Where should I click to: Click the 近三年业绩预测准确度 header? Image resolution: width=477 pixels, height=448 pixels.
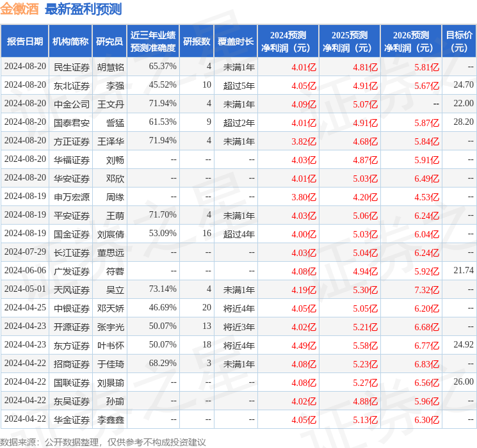click(x=153, y=42)
